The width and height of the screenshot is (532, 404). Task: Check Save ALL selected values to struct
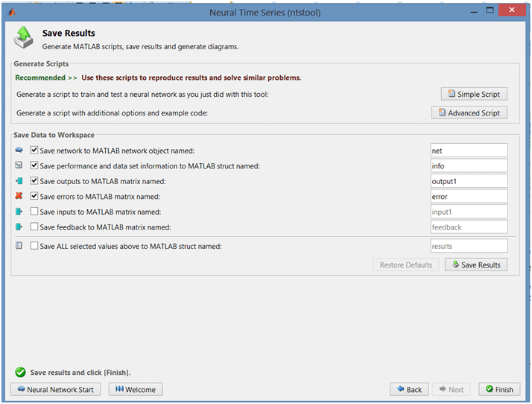pyautogui.click(x=34, y=246)
